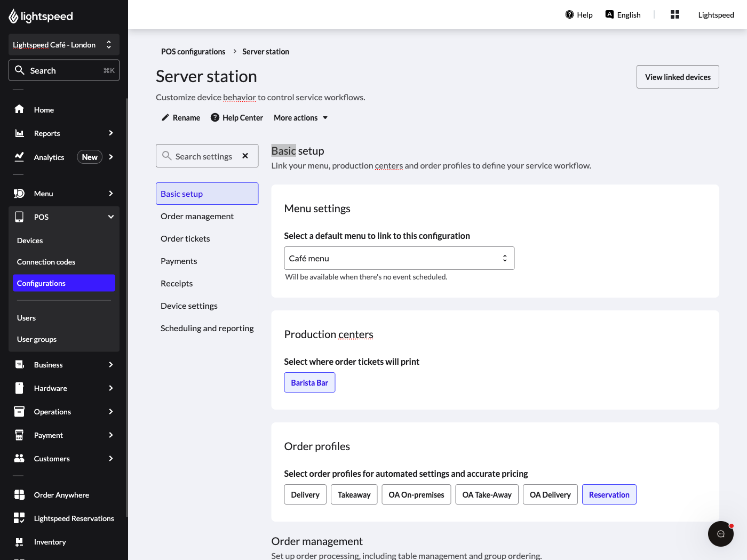Switch locations via Lightspeed Café - London selector
The width and height of the screenshot is (747, 560).
pyautogui.click(x=63, y=45)
